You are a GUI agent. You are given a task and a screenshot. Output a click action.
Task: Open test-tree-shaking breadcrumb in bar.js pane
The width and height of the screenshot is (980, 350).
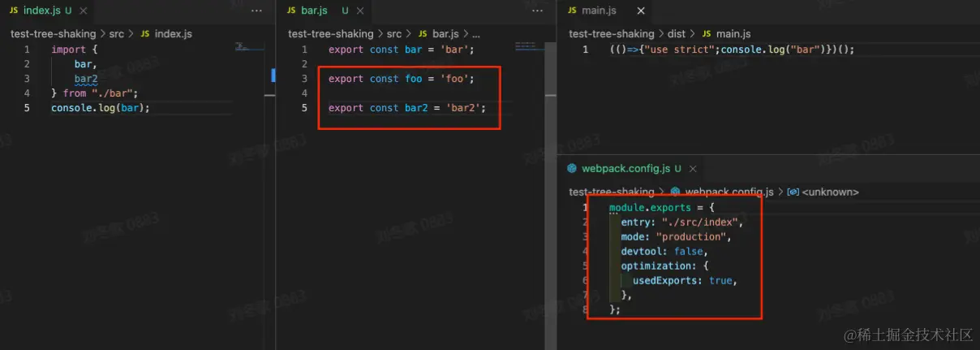(331, 34)
